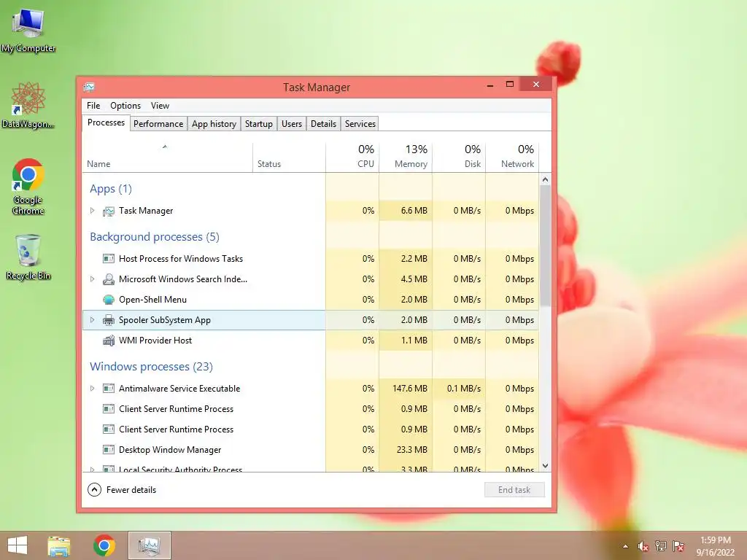The image size is (747, 560).
Task: Sort by the Status column header
Action: (289, 157)
